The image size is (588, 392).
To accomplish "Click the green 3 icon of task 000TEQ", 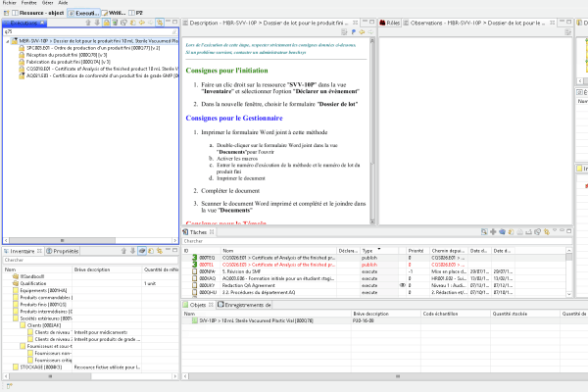I will 195,258.
